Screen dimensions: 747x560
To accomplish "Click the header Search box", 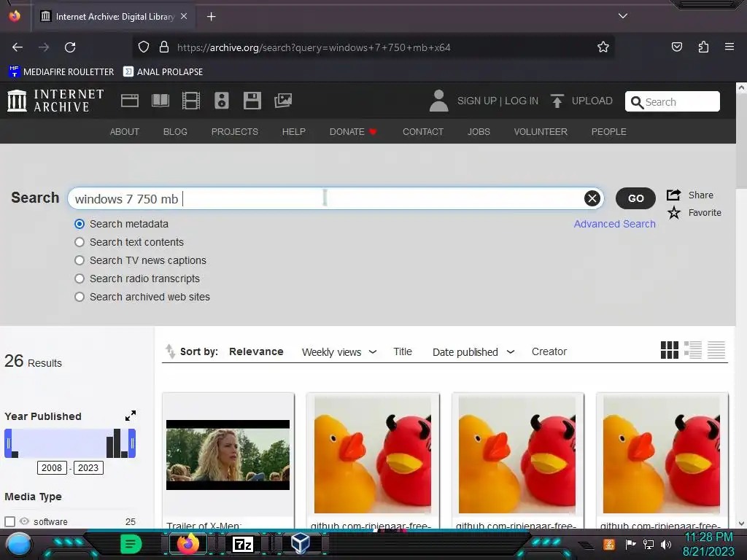I will (x=672, y=101).
